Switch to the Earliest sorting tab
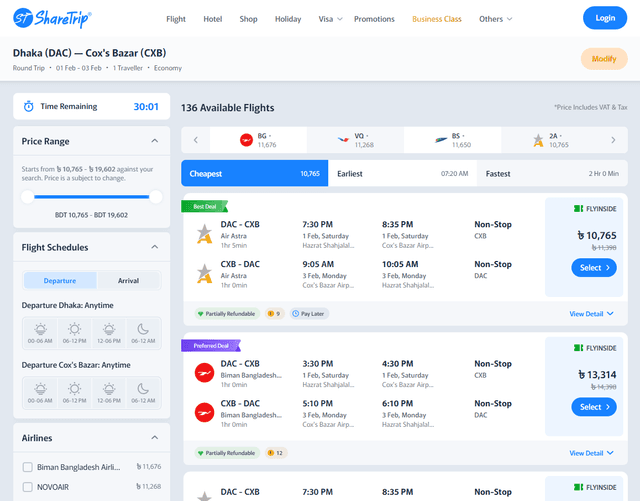Screen dimensions: 640x501 point(402,174)
